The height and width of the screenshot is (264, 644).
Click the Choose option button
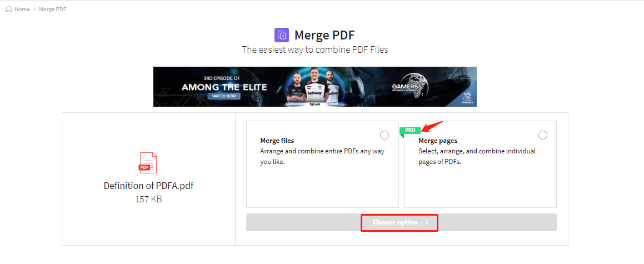pos(401,222)
